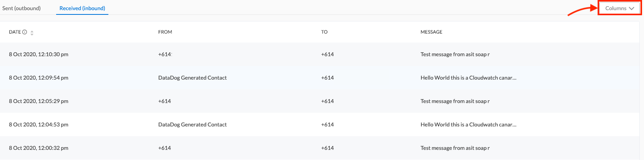The height and width of the screenshot is (160, 644).
Task: Click Hello World message in 12:04:53 pm row
Action: (x=469, y=124)
